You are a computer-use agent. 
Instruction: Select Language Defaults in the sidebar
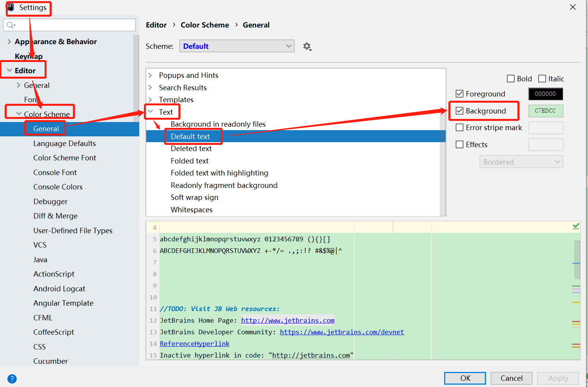click(x=64, y=143)
